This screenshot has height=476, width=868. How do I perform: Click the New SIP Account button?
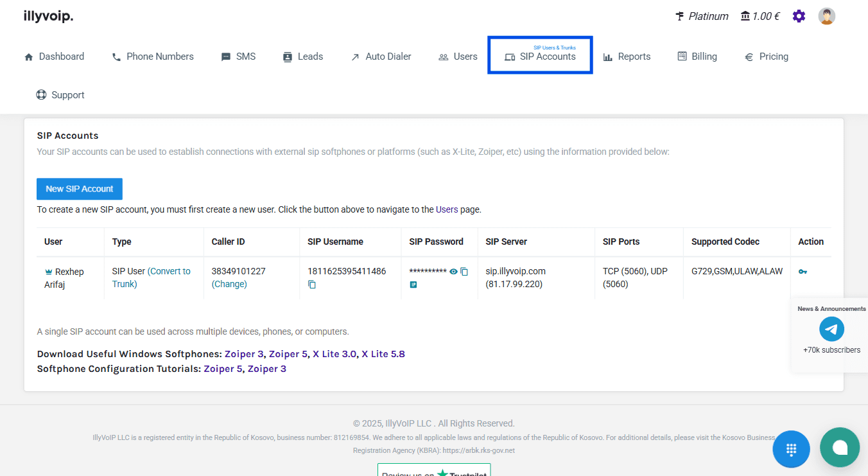pyautogui.click(x=80, y=189)
